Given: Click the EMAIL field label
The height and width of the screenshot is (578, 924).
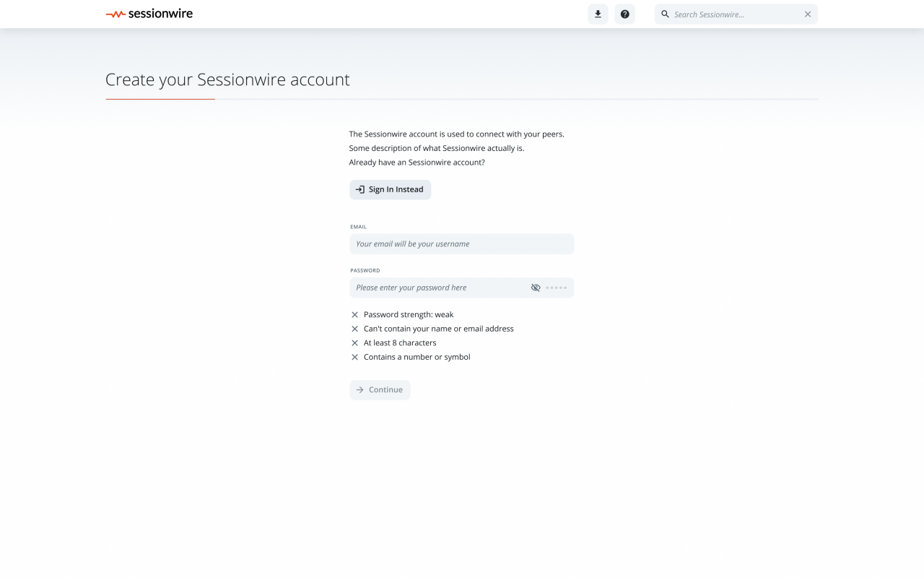Looking at the screenshot, I should [358, 227].
